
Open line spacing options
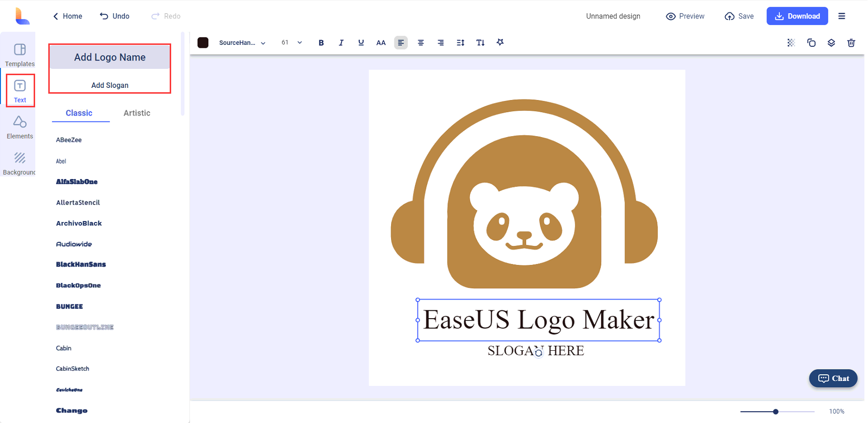[x=460, y=42]
